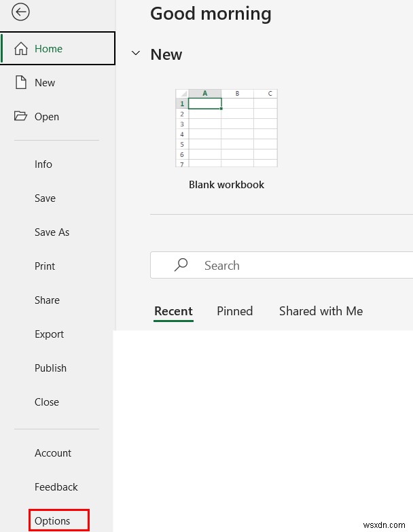Select Export from the sidebar
The width and height of the screenshot is (413, 532).
[x=49, y=334]
